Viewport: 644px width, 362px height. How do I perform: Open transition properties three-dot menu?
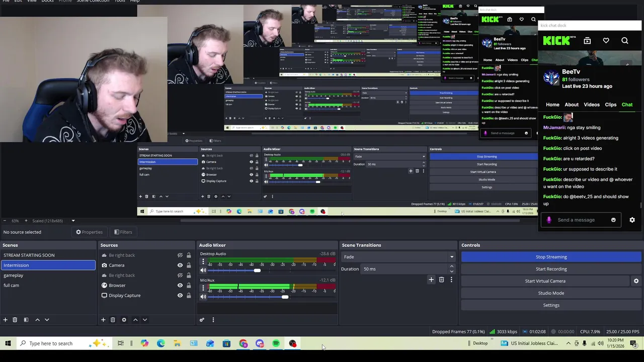pos(451,280)
